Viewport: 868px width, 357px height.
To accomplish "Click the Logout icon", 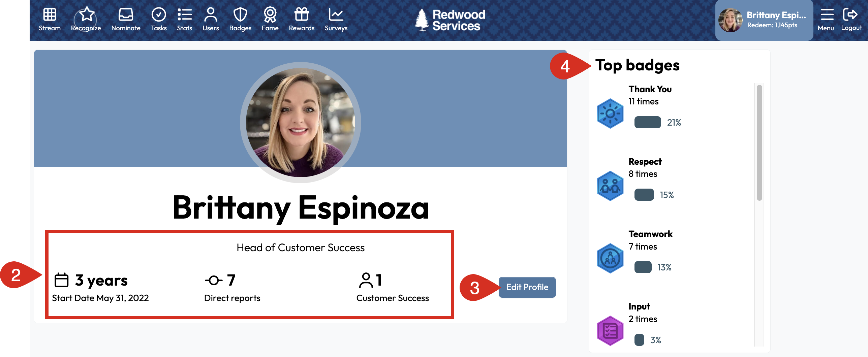I will click(851, 15).
